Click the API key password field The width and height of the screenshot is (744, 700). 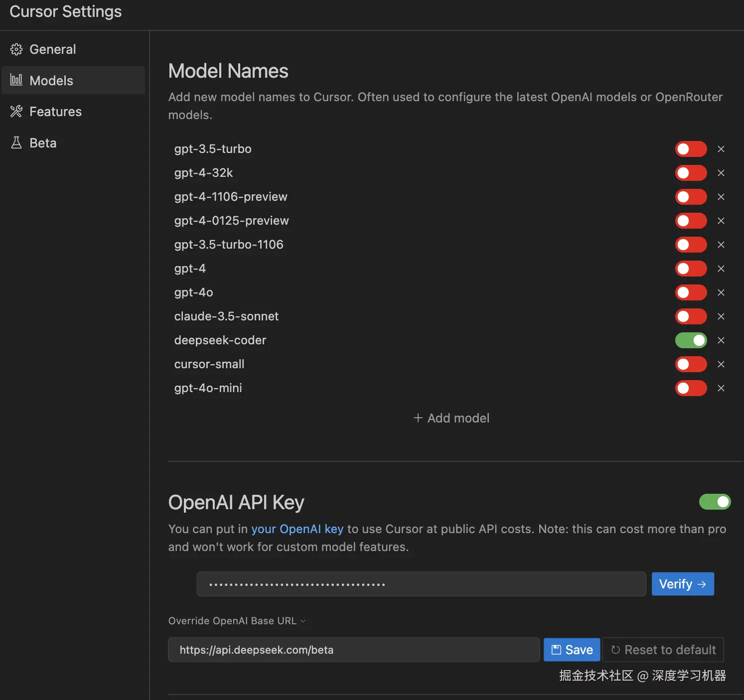coord(421,583)
